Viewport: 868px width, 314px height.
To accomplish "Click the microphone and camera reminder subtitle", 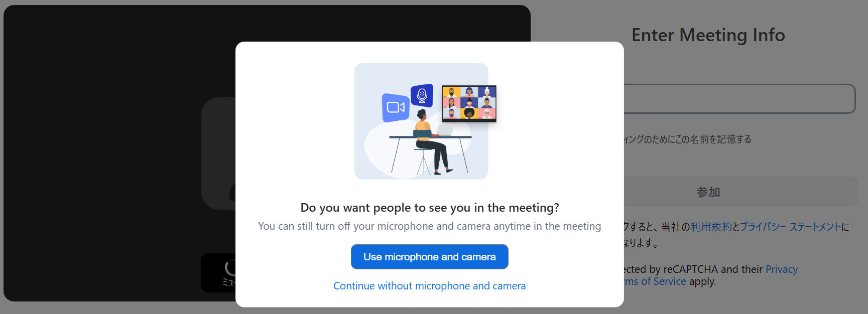I will pyautogui.click(x=430, y=226).
